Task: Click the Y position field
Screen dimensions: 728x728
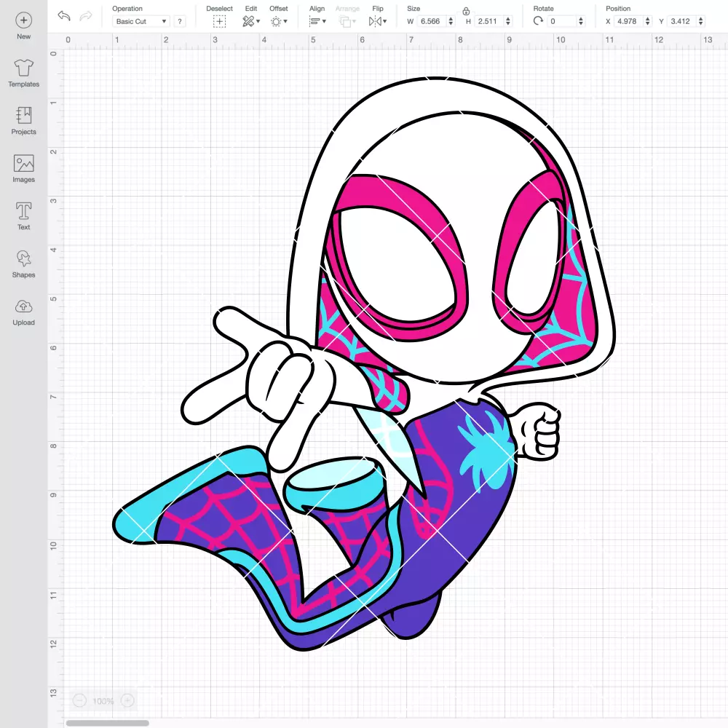Action: (x=682, y=21)
